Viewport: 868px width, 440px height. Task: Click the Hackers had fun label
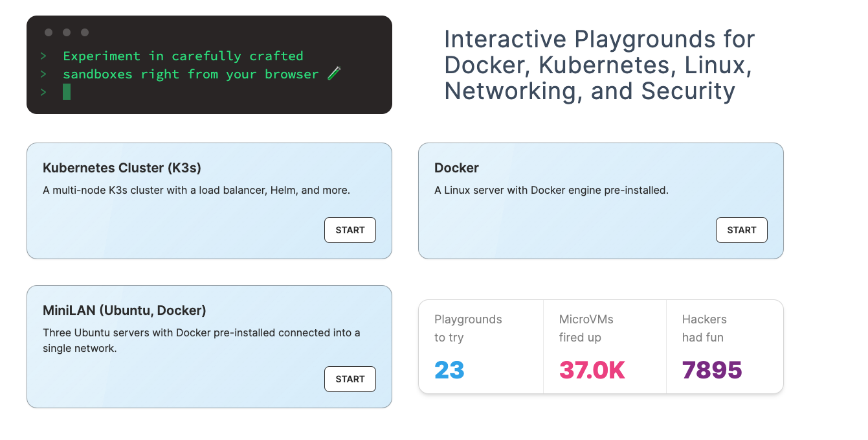click(704, 329)
